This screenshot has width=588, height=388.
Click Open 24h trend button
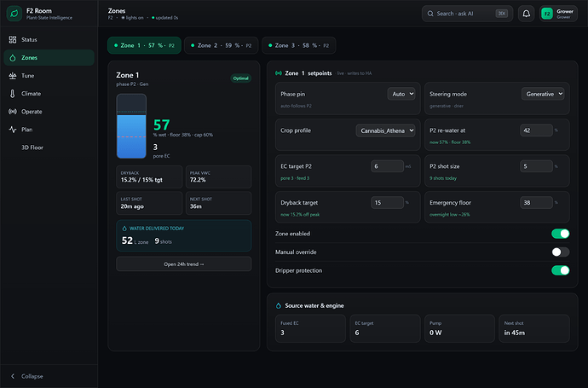[184, 263]
